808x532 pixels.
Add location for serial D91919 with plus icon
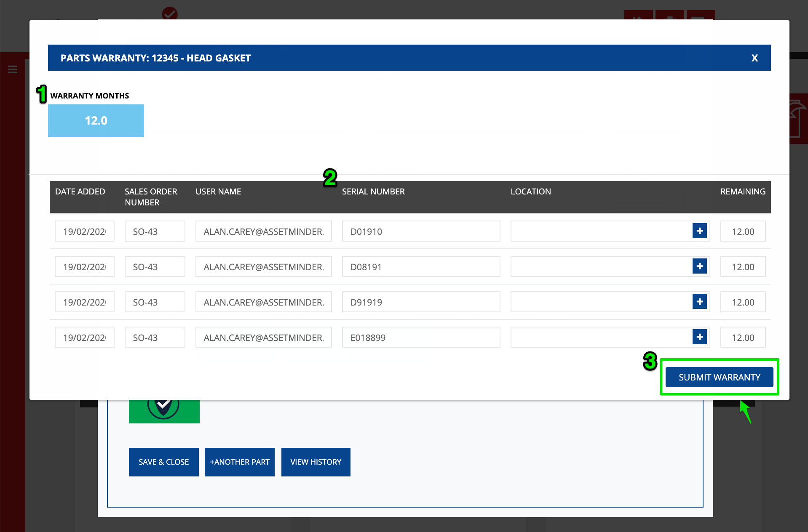pos(700,302)
